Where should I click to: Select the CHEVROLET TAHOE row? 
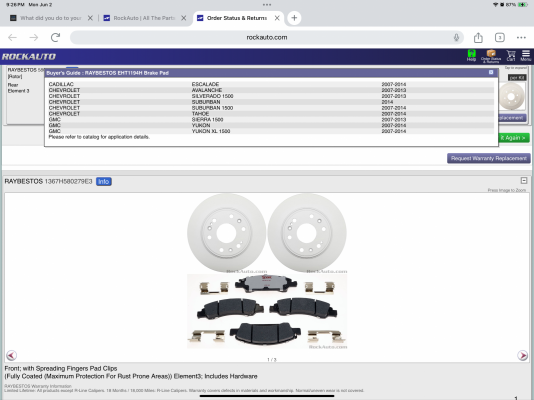click(271, 114)
